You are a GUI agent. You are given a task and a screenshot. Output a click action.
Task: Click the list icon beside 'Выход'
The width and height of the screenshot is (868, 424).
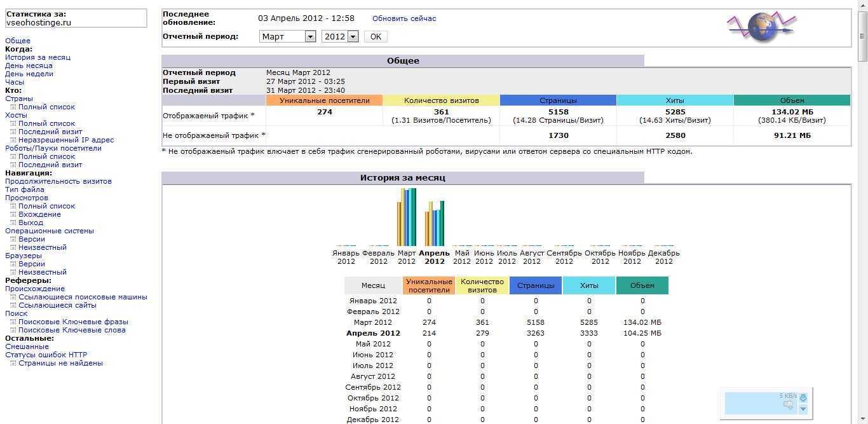click(13, 222)
